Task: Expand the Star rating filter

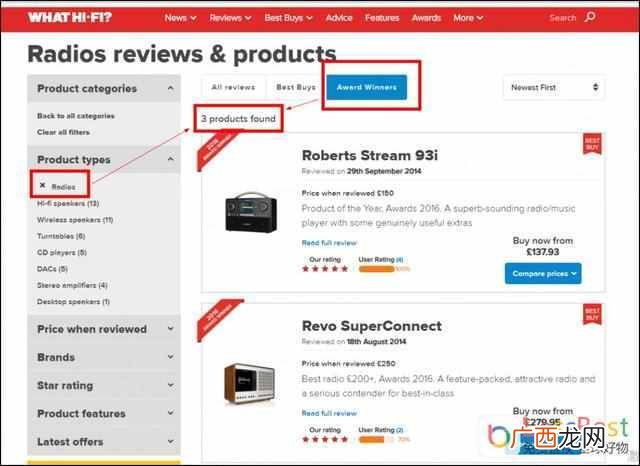Action: pyautogui.click(x=104, y=385)
